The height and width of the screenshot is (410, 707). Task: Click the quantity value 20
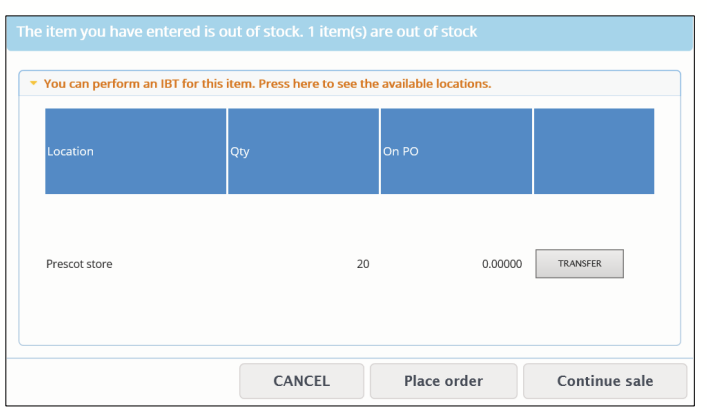[x=363, y=264]
